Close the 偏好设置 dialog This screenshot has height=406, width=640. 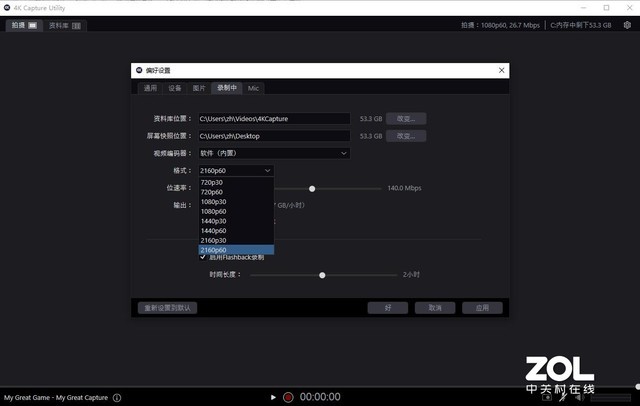(x=502, y=70)
